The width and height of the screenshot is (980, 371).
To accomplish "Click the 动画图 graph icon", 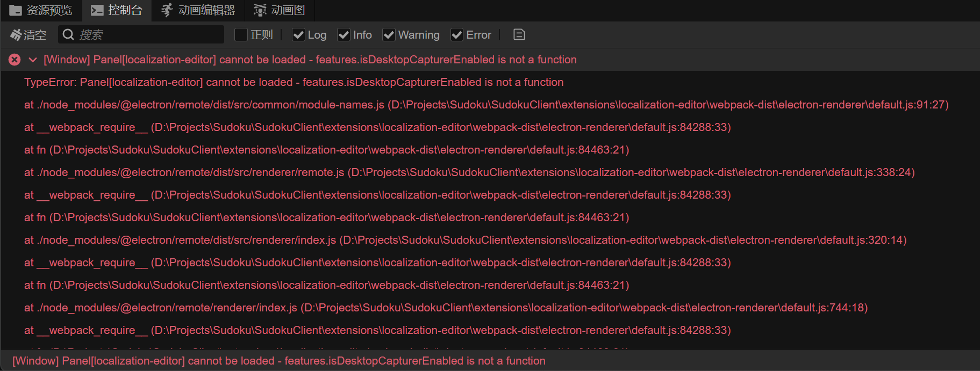I will (x=260, y=10).
